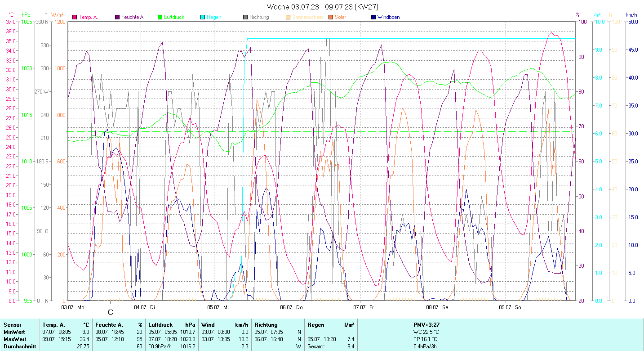Click the minimum temperature value 9.3
The height and width of the screenshot is (351, 644).
click(85, 332)
